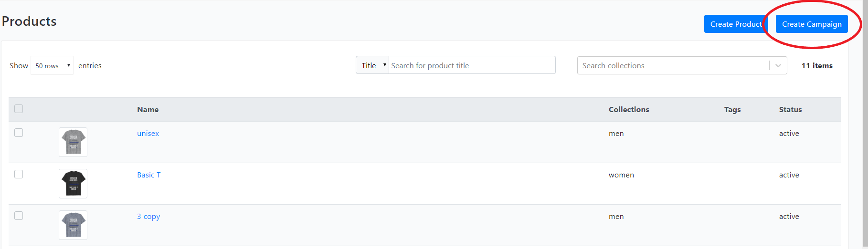Open the Basic T product link
868x249 pixels.
[x=149, y=175]
